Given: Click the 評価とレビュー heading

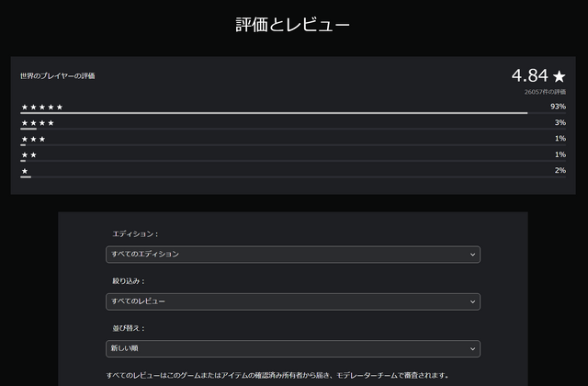Looking at the screenshot, I should click(x=293, y=25).
